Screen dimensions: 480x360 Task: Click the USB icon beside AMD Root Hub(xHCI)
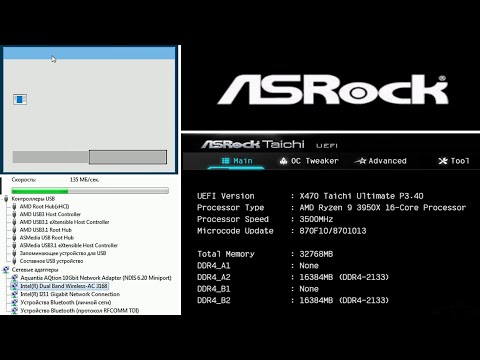pos(14,207)
